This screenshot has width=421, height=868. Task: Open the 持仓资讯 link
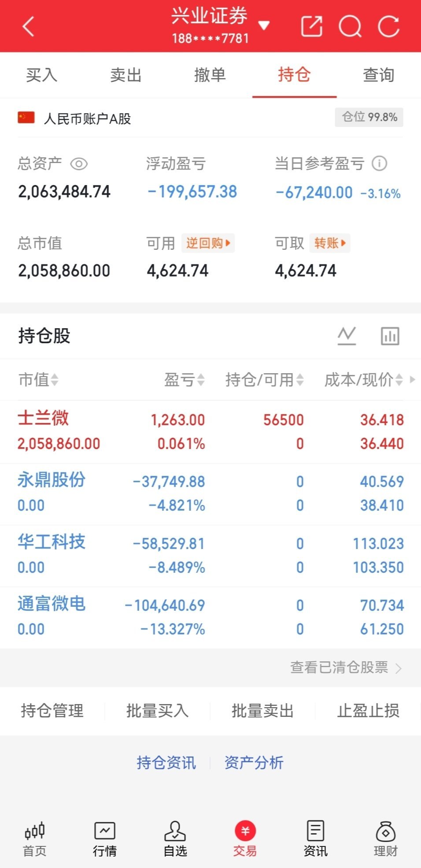pyautogui.click(x=166, y=763)
